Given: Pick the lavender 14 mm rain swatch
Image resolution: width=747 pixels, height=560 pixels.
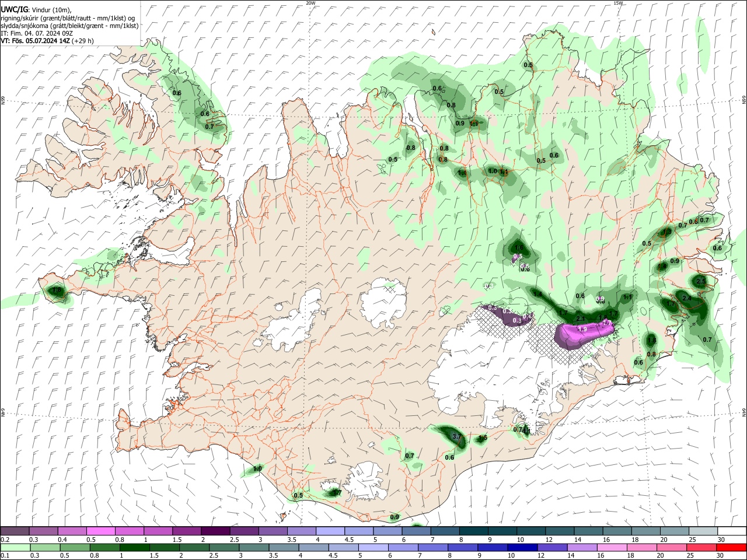Looking at the screenshot, I should (582, 547).
